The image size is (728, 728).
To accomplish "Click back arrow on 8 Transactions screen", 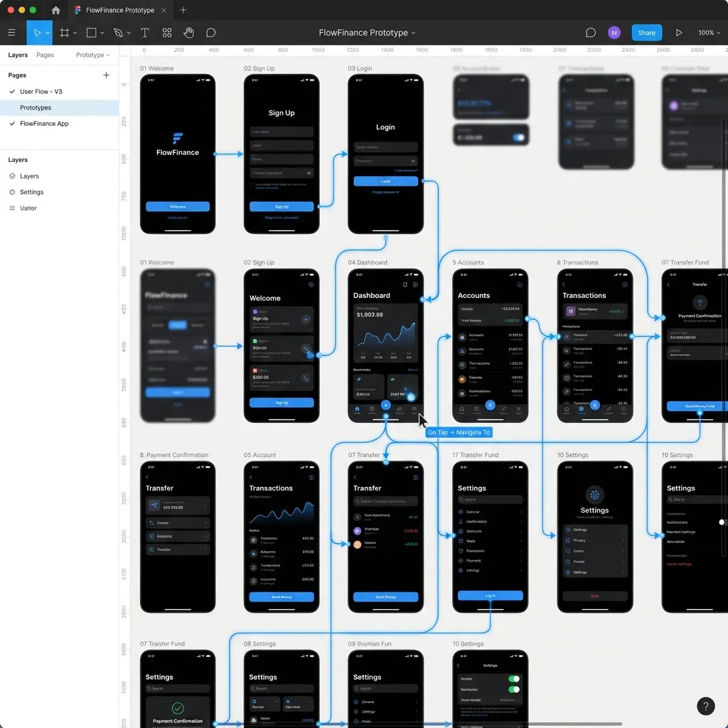I will (x=564, y=284).
